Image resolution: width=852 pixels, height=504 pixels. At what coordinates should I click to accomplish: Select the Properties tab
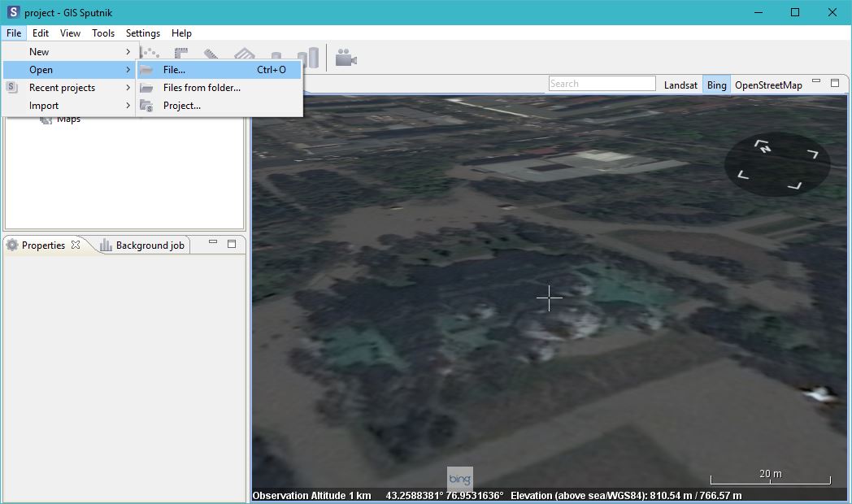coord(43,245)
